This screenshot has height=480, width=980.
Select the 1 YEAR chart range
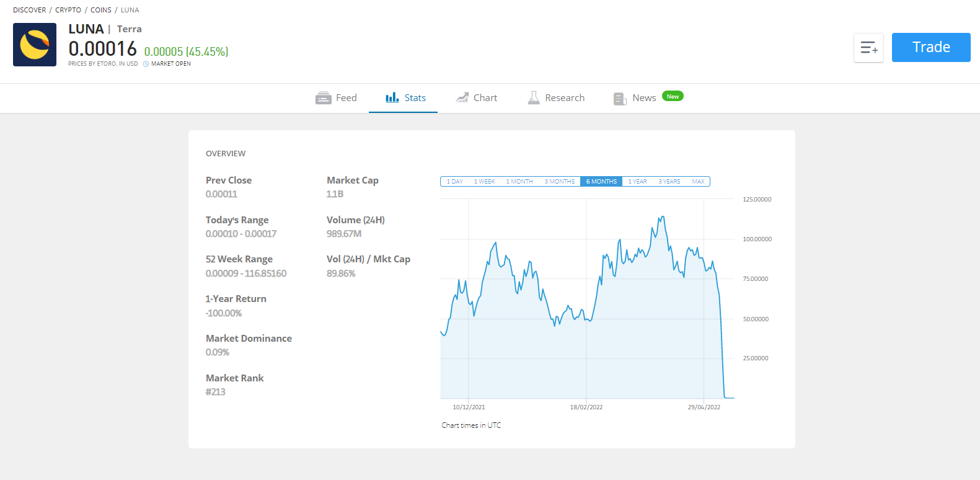tap(637, 182)
